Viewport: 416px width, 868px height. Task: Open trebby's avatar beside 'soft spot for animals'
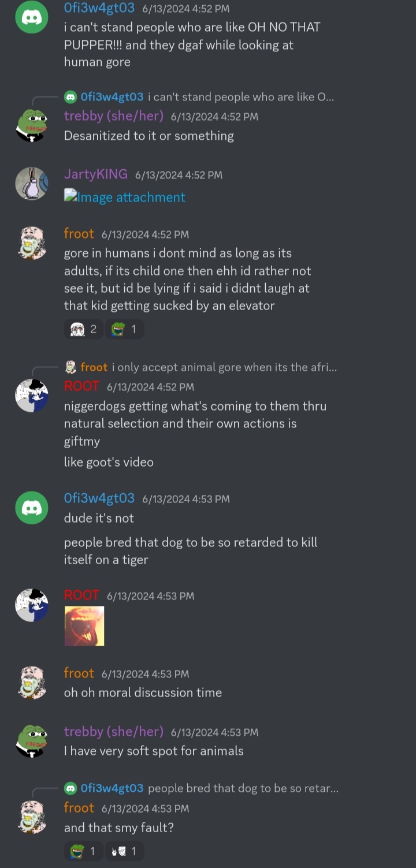click(31, 740)
